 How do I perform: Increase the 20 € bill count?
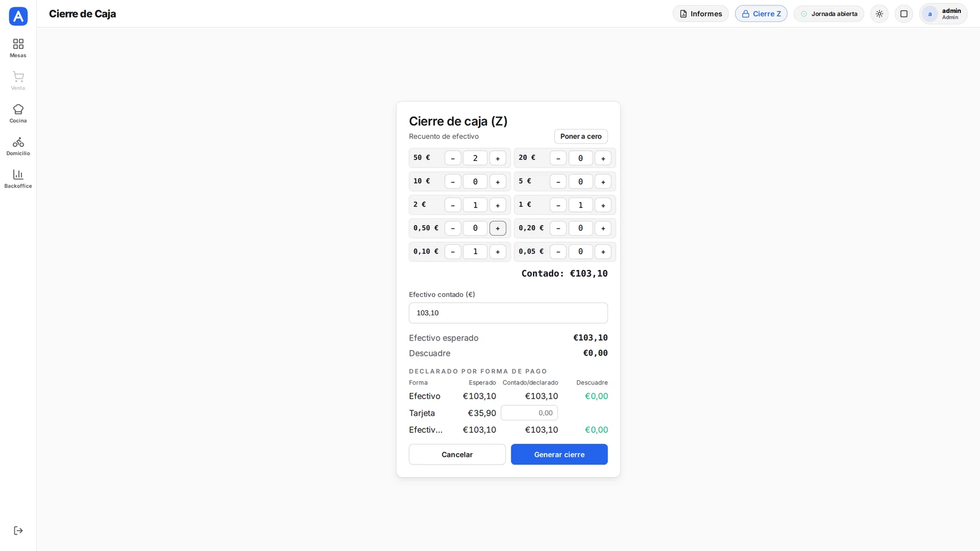603,159
